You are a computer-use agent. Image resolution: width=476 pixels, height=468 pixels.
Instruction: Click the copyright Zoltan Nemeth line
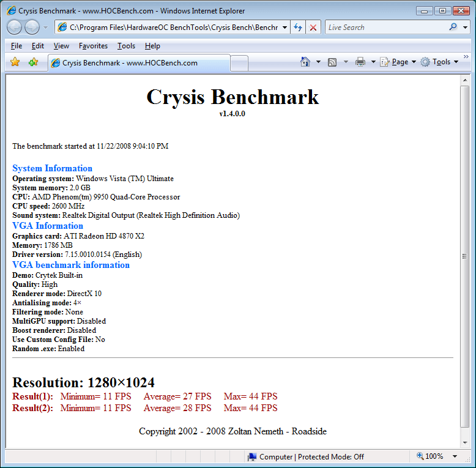[233, 431]
